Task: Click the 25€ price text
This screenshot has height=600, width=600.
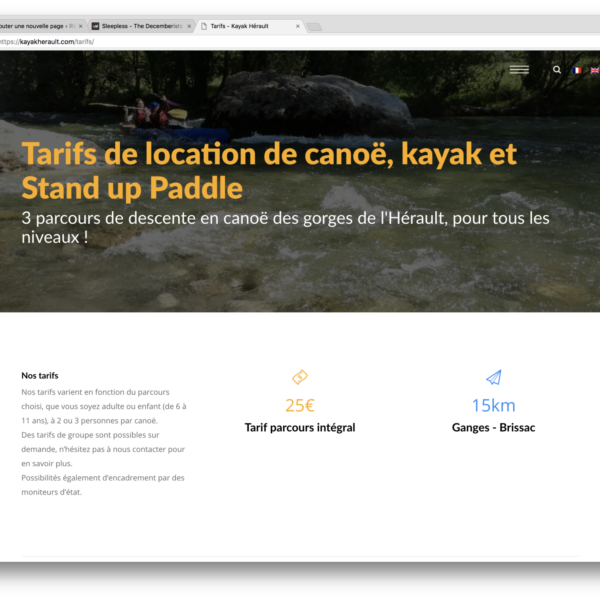Action: point(299,405)
